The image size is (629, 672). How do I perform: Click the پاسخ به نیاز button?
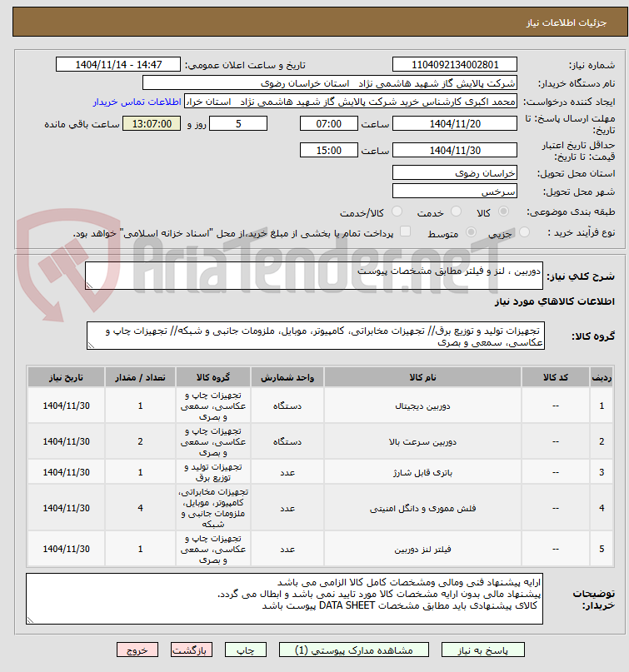(483, 650)
